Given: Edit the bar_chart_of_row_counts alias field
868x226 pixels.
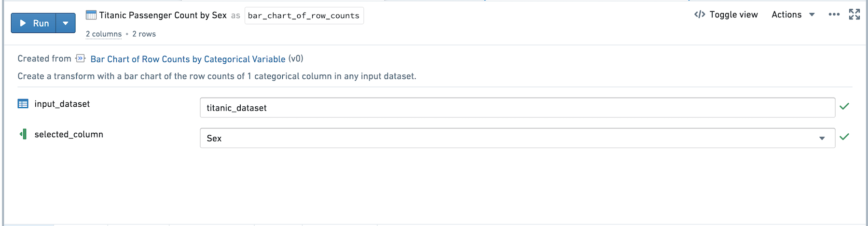Looking at the screenshot, I should [304, 15].
